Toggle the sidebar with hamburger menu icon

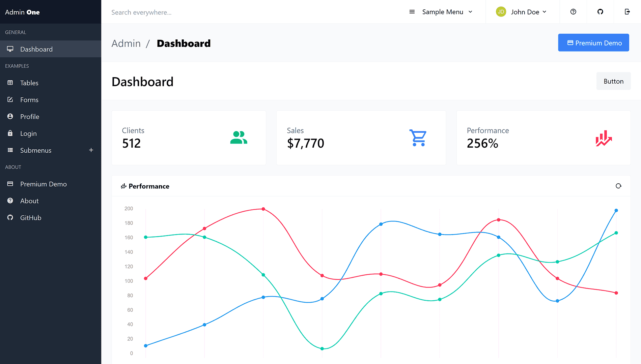point(412,11)
